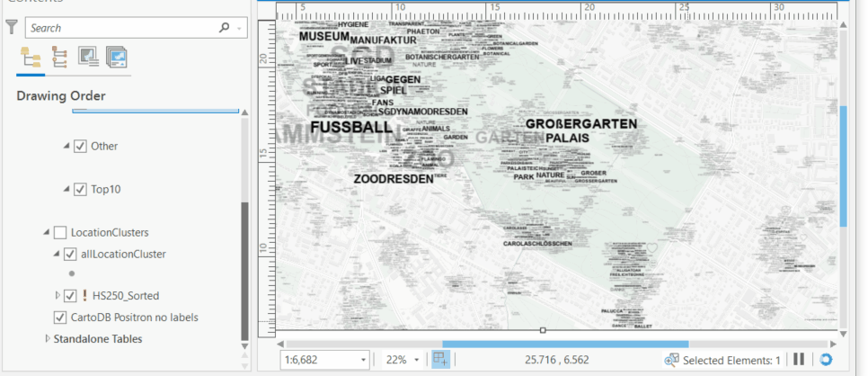Uncheck the Top10 layer checkbox
The image size is (868, 376).
click(80, 190)
